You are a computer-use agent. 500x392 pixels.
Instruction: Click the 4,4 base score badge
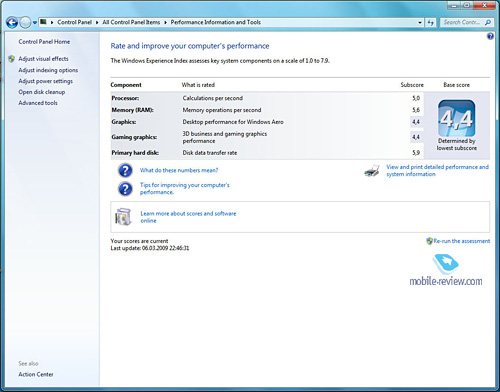pyautogui.click(x=456, y=118)
